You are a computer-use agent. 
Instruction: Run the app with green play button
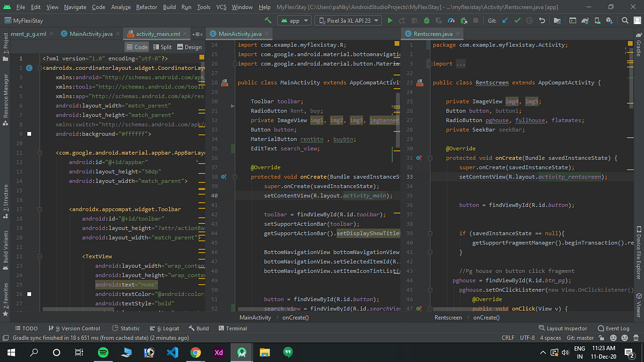(390, 20)
